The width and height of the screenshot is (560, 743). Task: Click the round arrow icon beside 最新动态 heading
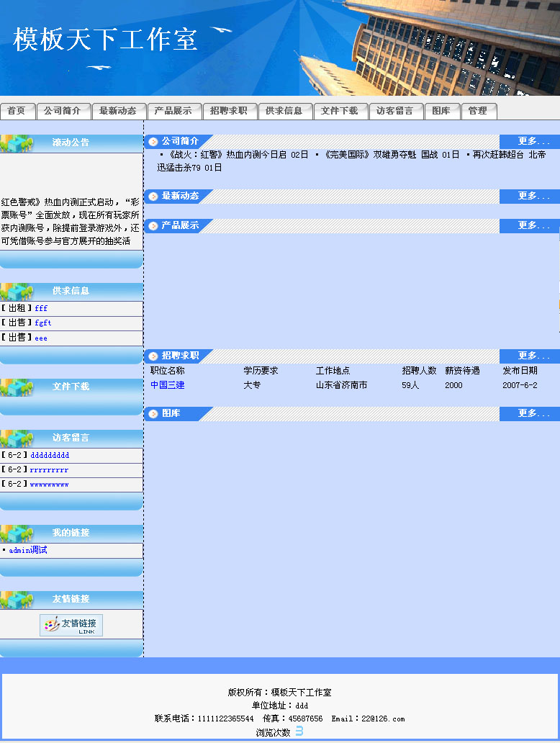coord(153,197)
